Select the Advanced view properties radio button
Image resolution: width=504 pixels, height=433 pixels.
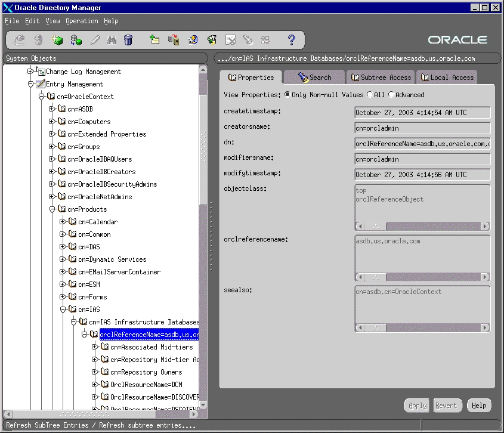391,94
